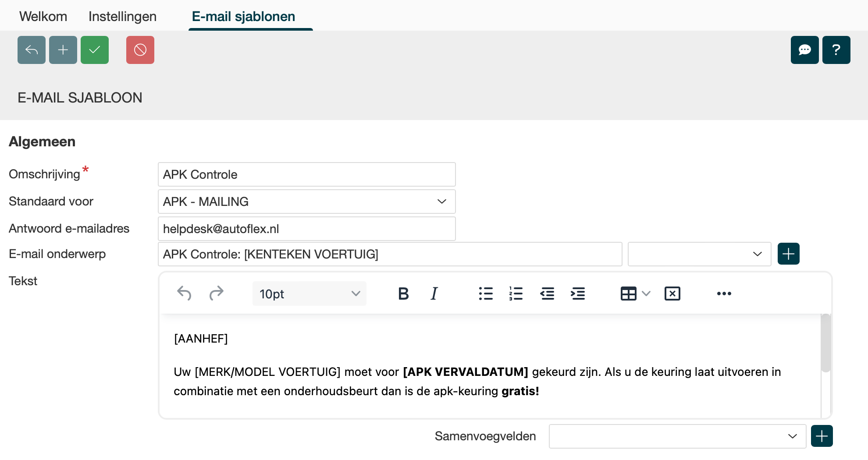Toggle bold formatting in text editor
The width and height of the screenshot is (868, 460).
[403, 294]
